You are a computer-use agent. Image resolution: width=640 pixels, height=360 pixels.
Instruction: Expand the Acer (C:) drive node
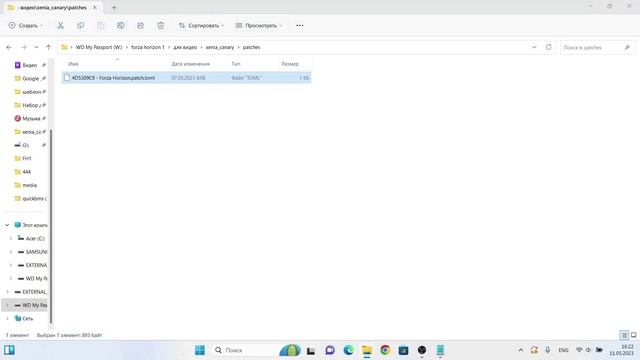[x=11, y=238]
